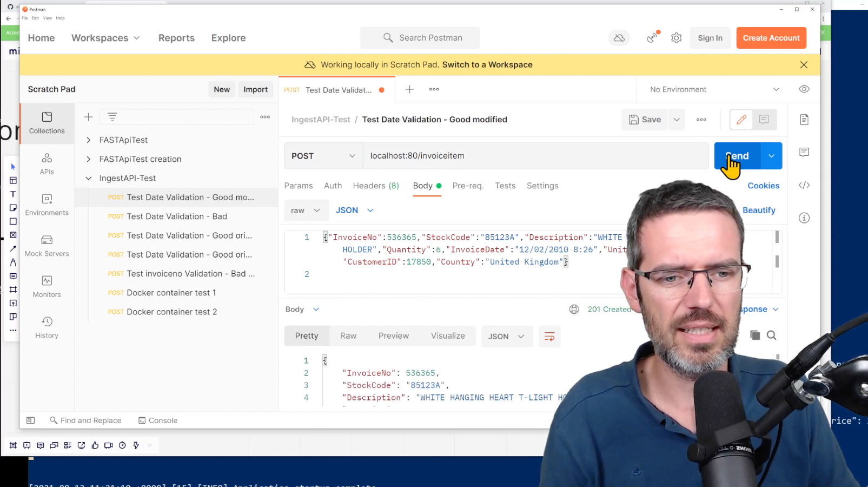Copy response body with copy icon
The image size is (868, 487).
click(755, 335)
